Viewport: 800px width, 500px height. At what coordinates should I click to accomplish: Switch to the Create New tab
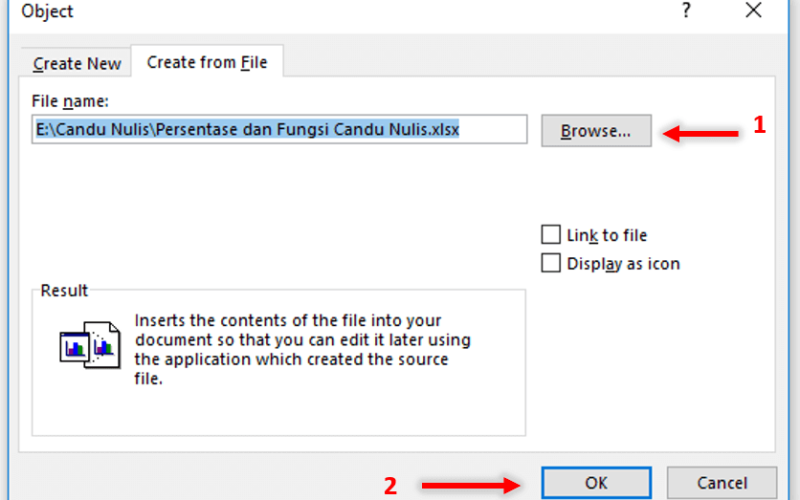pos(77,63)
